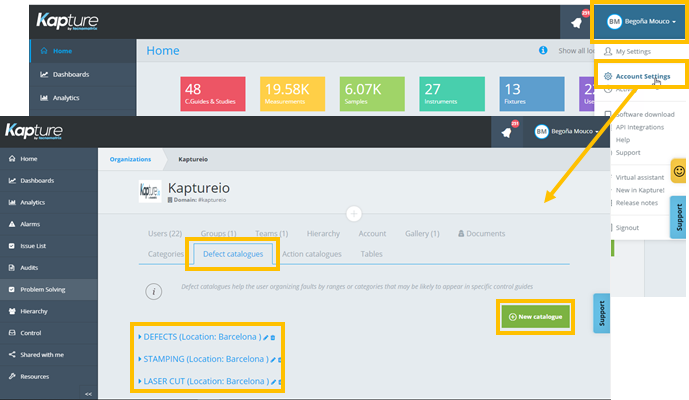Viewport: 689px width, 400px height.
Task: Choose Virtual assistant in the user menu
Action: pyautogui.click(x=640, y=177)
